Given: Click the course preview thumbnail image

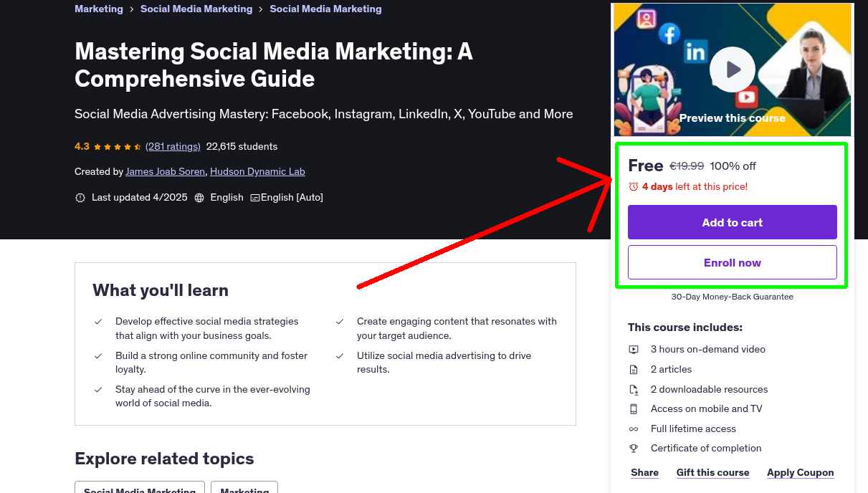Looking at the screenshot, I should pyautogui.click(x=733, y=70).
